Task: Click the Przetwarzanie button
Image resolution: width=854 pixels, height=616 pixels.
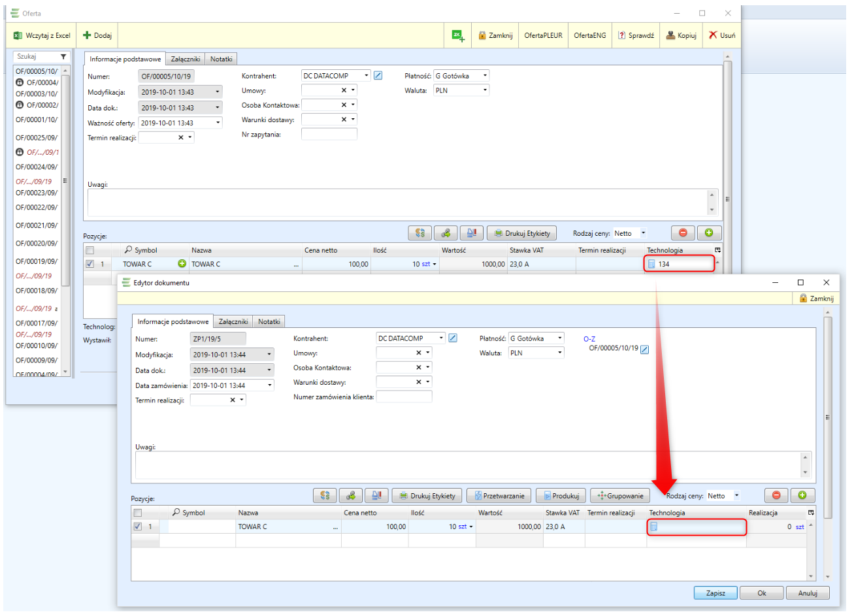Action: coord(499,496)
